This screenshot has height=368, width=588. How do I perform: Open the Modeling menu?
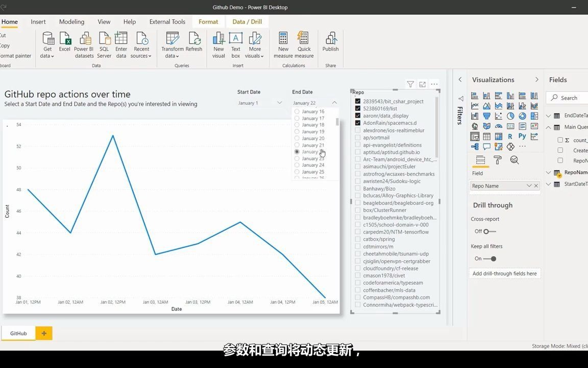[x=71, y=21]
